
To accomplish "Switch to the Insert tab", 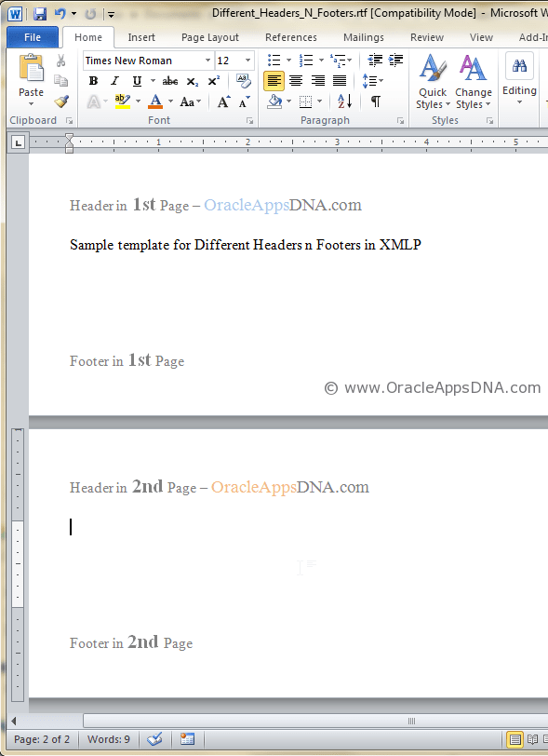I will click(141, 37).
